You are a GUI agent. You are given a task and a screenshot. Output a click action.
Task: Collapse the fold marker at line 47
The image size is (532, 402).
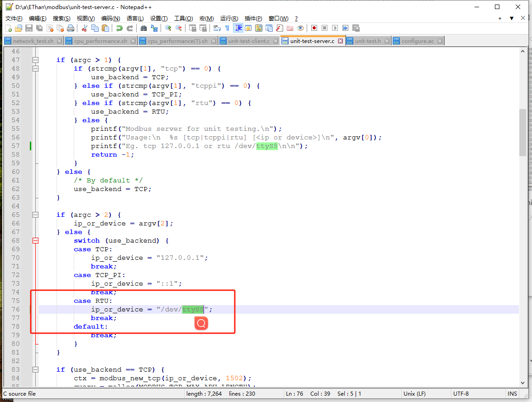(35, 60)
